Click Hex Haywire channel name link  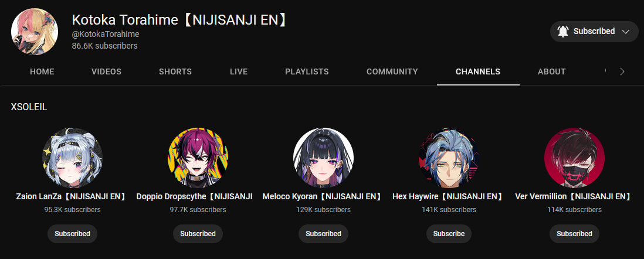(x=449, y=197)
